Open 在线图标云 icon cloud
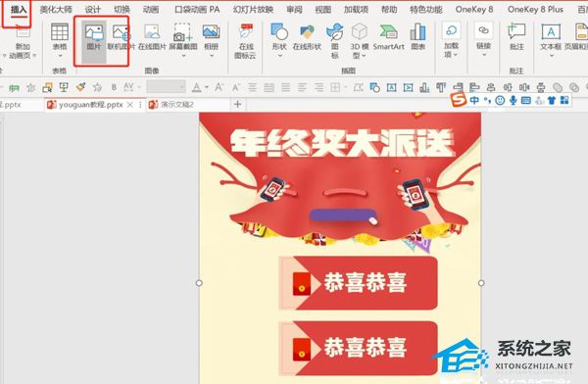588x384 pixels. [x=245, y=40]
